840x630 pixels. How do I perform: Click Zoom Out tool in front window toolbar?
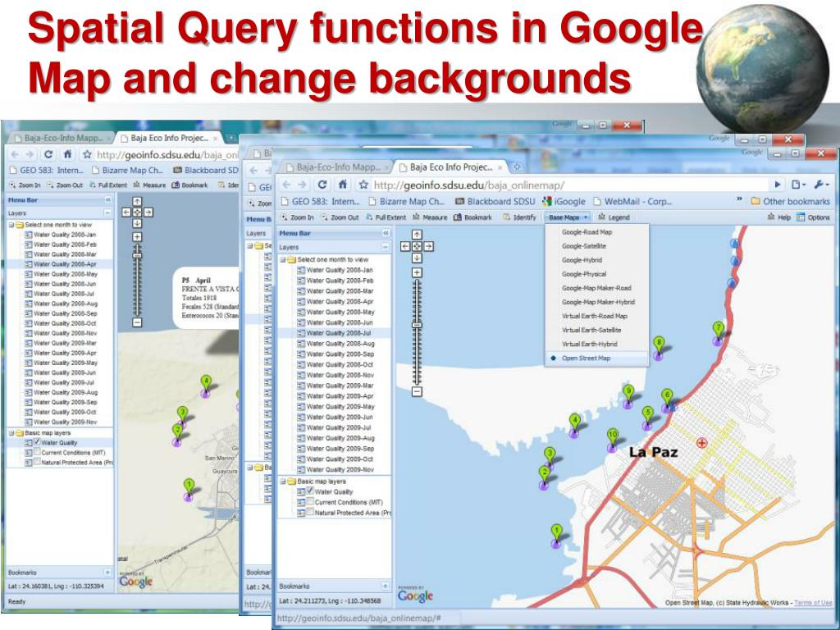pos(340,217)
